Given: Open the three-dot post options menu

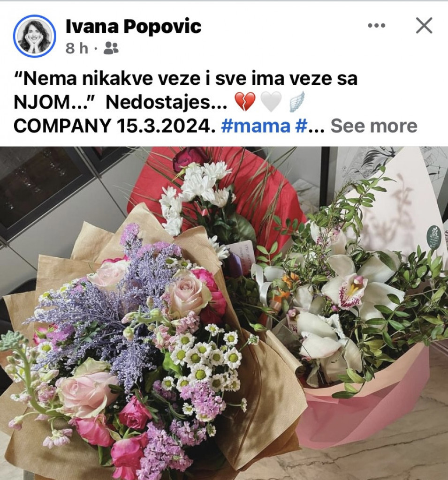Looking at the screenshot, I should click(376, 25).
